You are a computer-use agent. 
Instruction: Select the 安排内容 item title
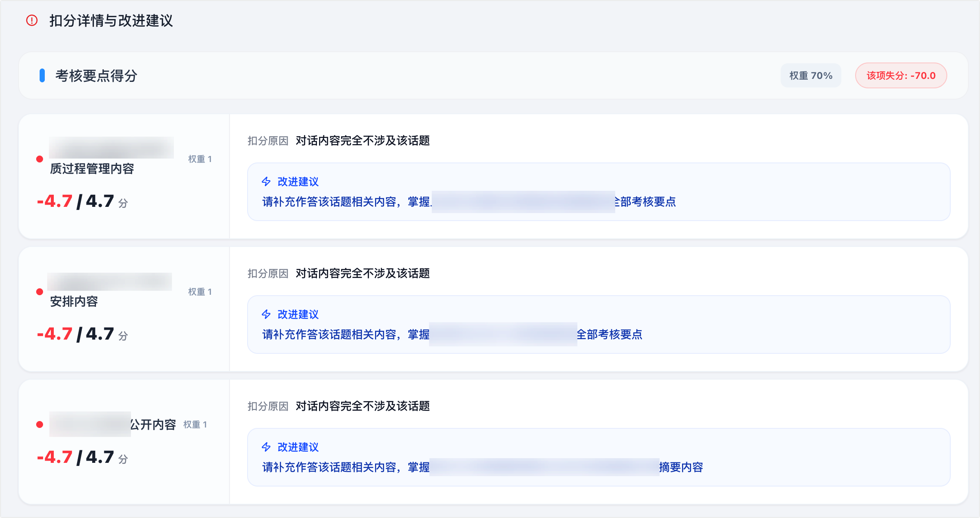pyautogui.click(x=74, y=301)
